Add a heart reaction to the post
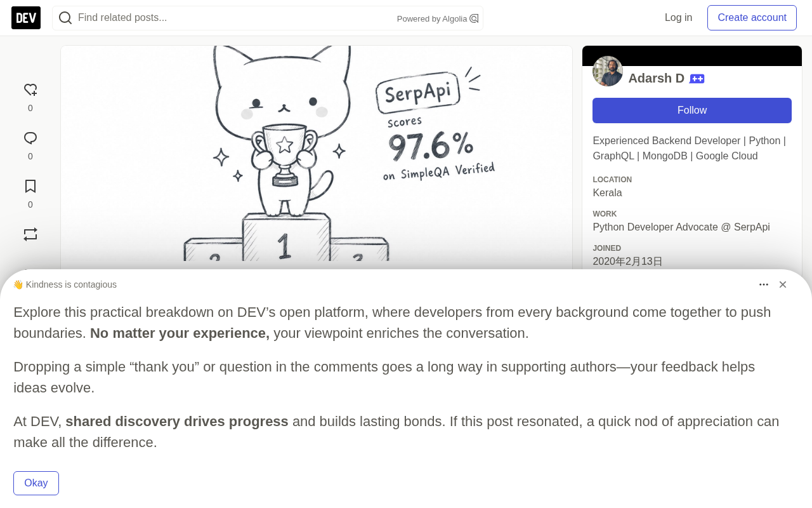The height and width of the screenshot is (508, 812). click(30, 90)
